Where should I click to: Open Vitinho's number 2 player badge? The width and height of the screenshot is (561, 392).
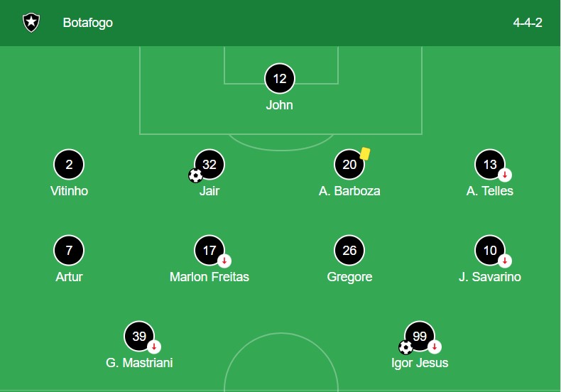coord(69,165)
